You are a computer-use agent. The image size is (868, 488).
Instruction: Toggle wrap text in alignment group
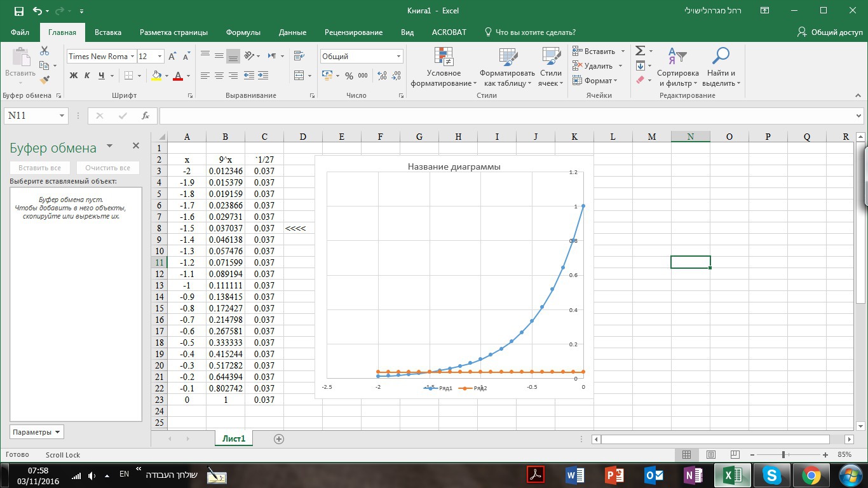click(x=299, y=57)
